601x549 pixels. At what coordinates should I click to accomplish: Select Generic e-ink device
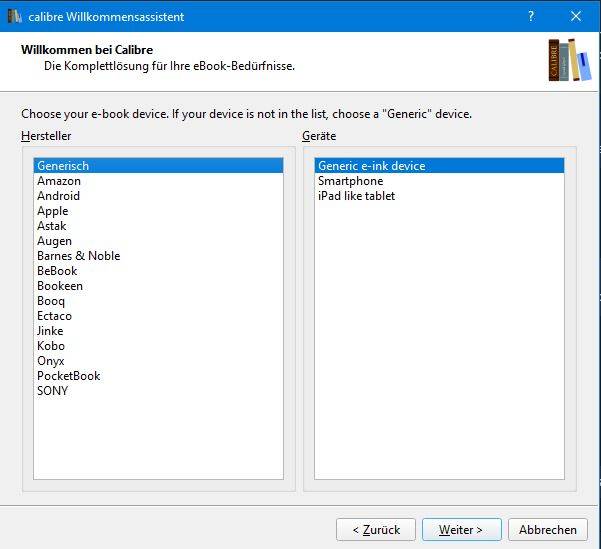439,166
